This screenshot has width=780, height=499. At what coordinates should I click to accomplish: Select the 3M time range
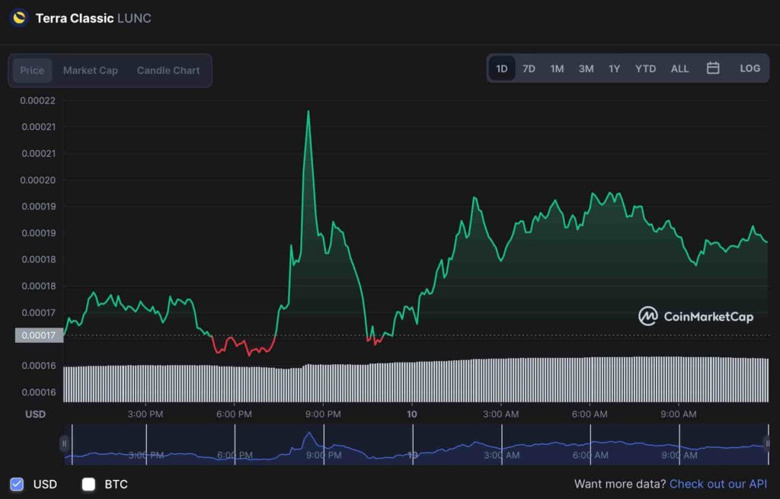click(x=586, y=69)
